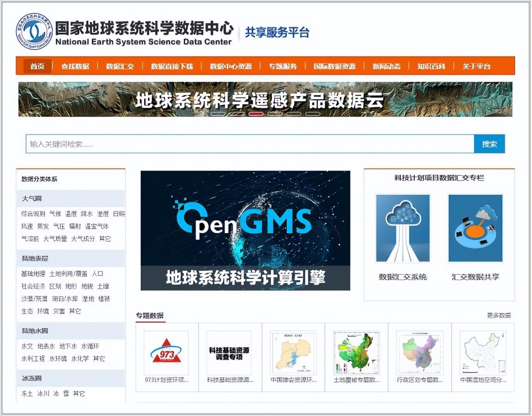Select the highlighted carousel indicator under the banner
532x416 pixels.
click(255, 114)
